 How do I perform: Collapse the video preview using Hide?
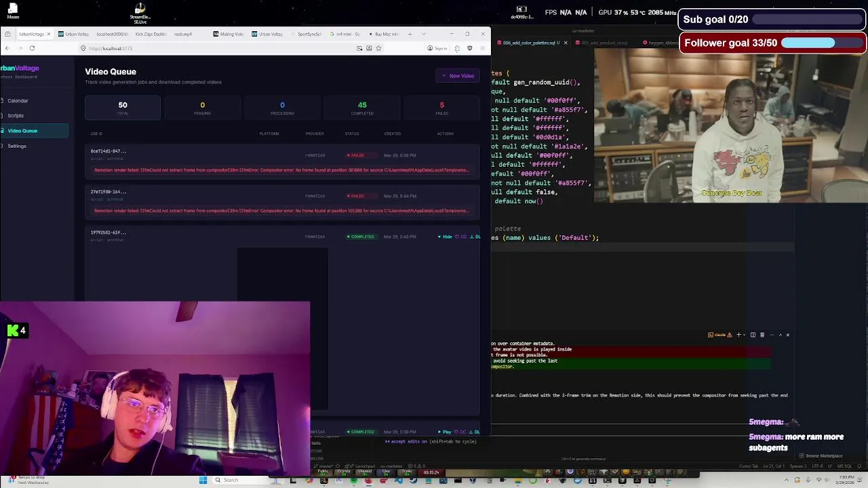click(445, 237)
